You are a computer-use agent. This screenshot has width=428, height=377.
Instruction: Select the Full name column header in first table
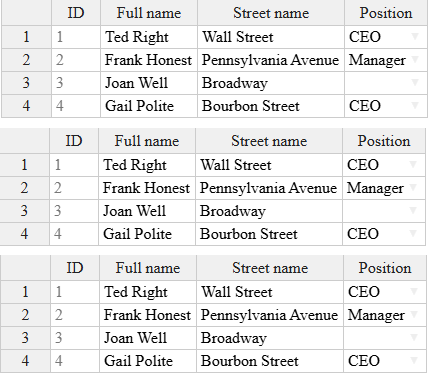pos(149,13)
